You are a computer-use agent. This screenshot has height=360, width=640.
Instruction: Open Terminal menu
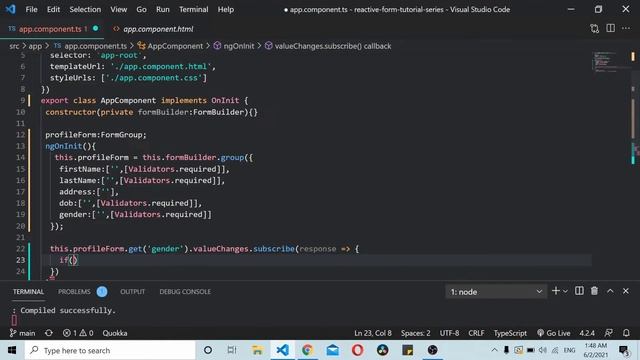click(193, 9)
